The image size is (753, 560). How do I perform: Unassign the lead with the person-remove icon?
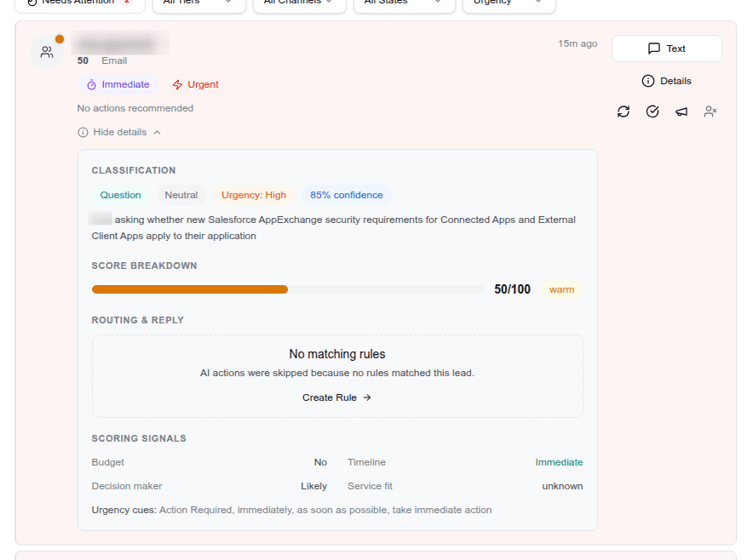point(710,111)
